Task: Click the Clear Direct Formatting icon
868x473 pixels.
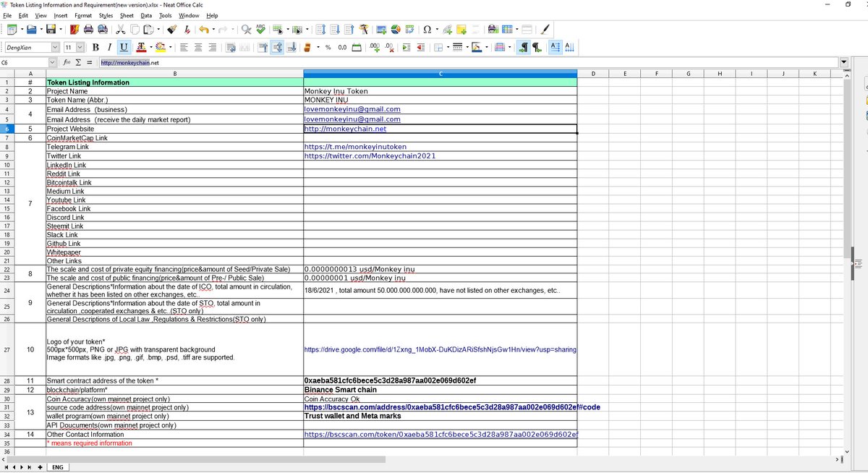Action: 187,30
